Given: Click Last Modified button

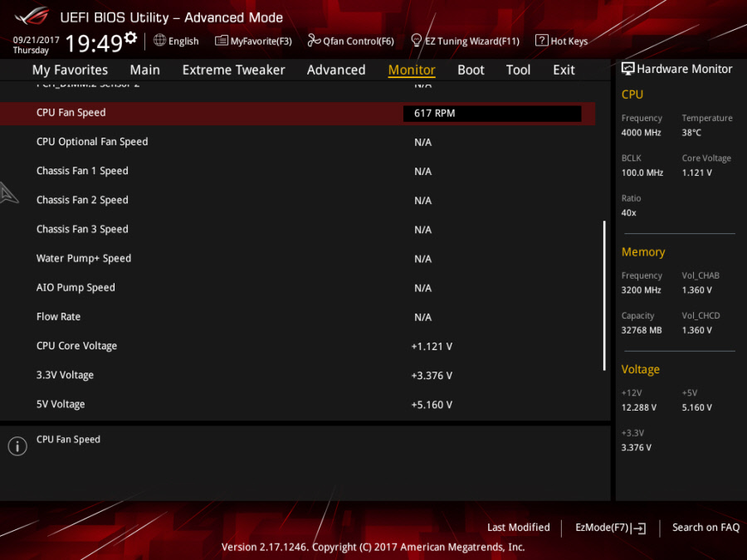Looking at the screenshot, I should (x=518, y=527).
